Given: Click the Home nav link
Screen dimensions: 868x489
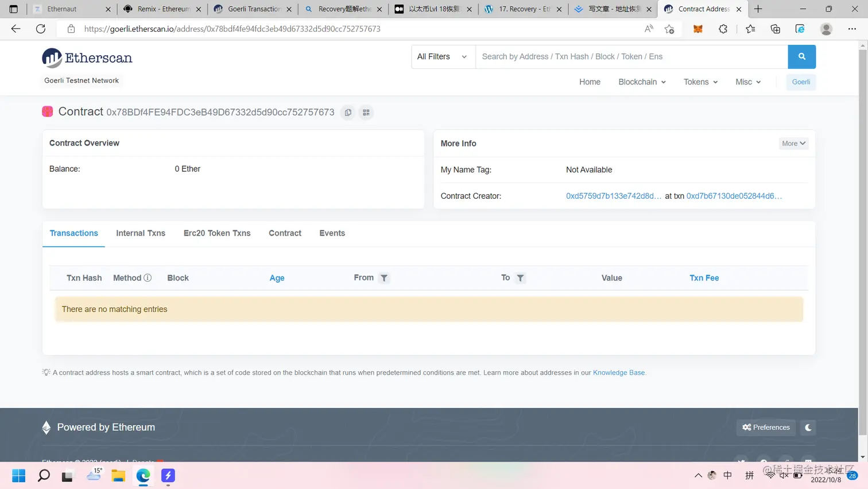Looking at the screenshot, I should coord(590,82).
